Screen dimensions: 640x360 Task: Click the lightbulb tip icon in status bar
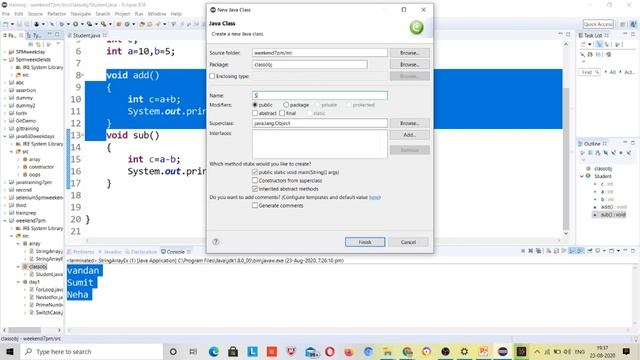[636, 339]
